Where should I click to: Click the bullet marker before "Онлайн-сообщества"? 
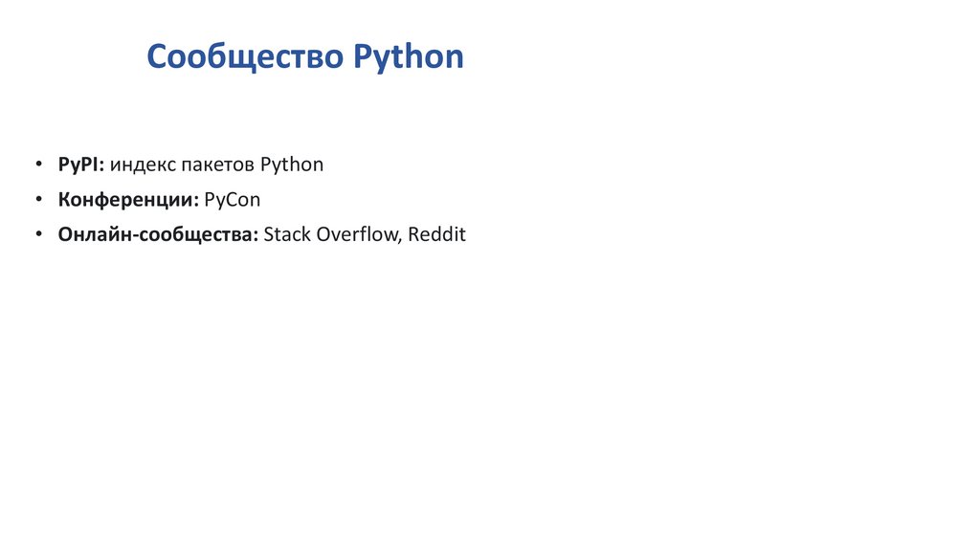37,235
